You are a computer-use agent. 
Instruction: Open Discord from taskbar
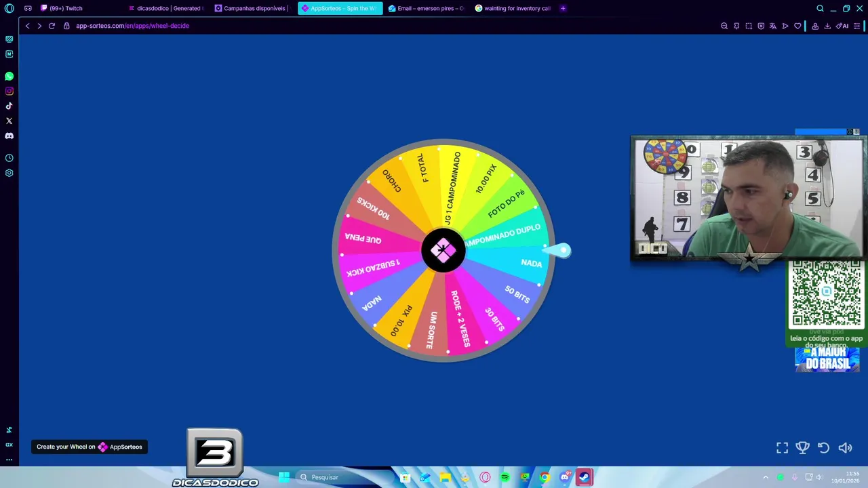click(564, 477)
